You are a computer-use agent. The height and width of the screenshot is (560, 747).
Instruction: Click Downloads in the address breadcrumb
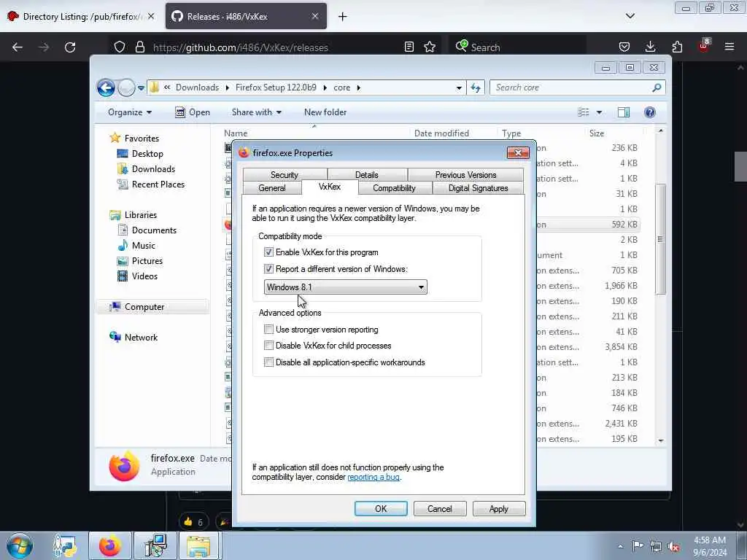click(197, 87)
